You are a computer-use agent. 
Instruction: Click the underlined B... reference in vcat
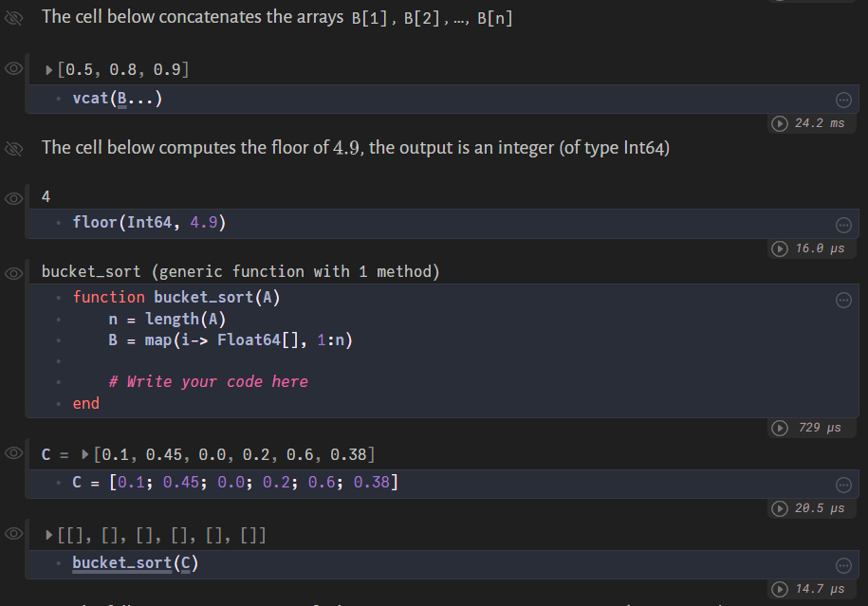click(122, 98)
